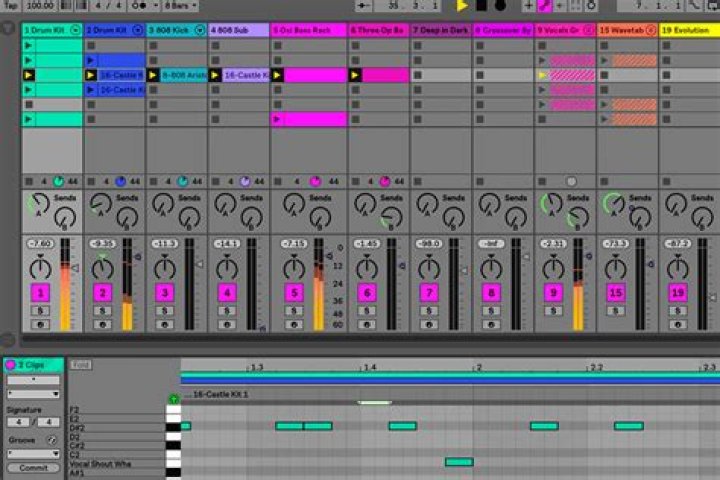Click the -7.60 volume value on track 1
The image size is (720, 480).
coord(40,243)
